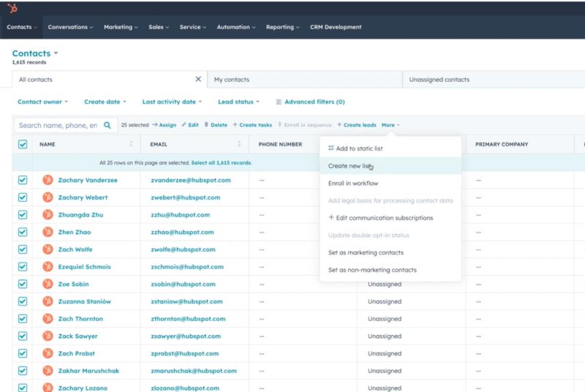This screenshot has height=392, width=585.
Task: Click Select all 1,615 records link
Action: tap(222, 162)
